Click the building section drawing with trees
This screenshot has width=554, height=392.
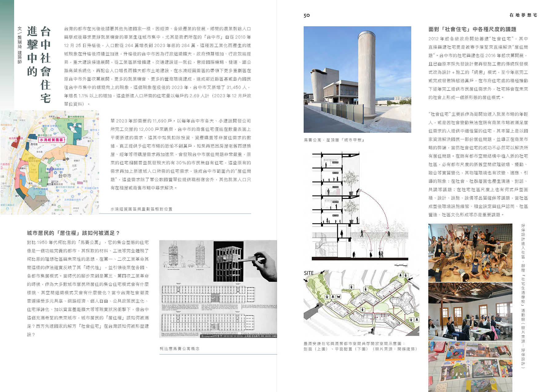(x=360, y=206)
